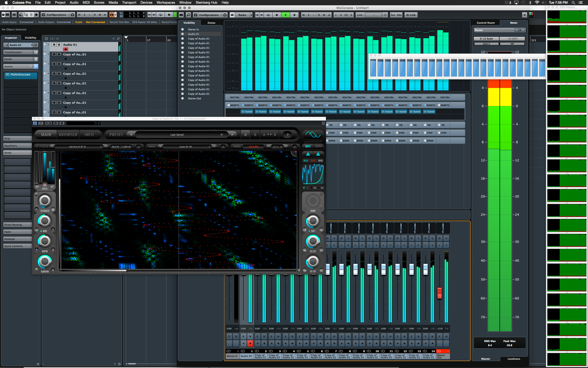Enable Read automation in the plug-in header
Viewport: 588px width, 368px height.
point(46,123)
